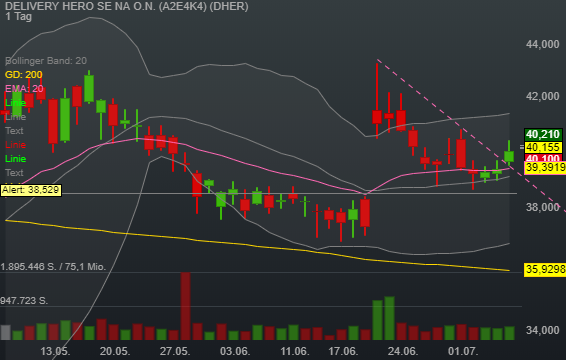Click the DELIVERY HERO SE chart title

tap(127, 6)
